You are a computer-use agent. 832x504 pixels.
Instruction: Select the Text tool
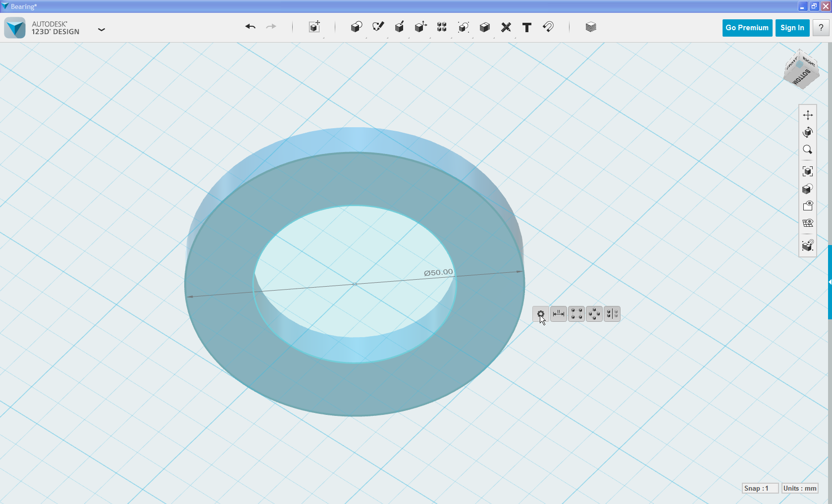(x=527, y=28)
